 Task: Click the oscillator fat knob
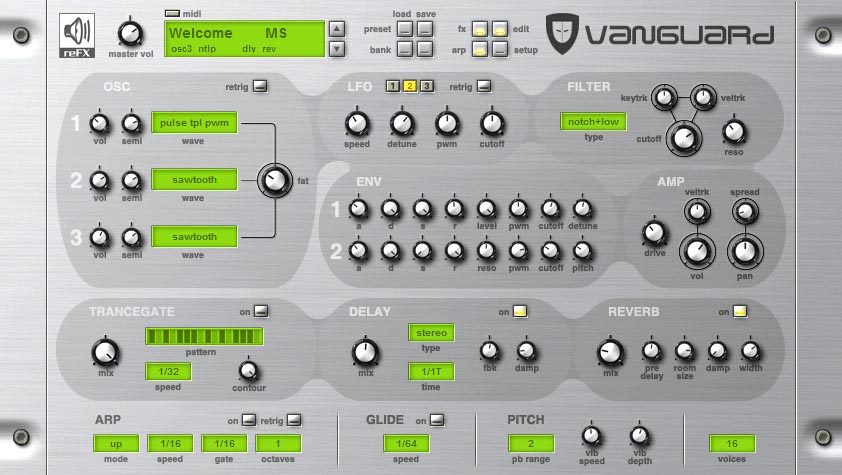275,181
